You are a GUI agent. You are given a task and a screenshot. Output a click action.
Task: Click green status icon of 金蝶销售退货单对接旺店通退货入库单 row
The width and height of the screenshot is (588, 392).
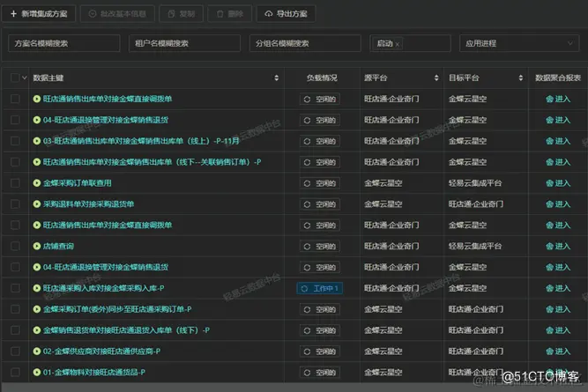(37, 330)
